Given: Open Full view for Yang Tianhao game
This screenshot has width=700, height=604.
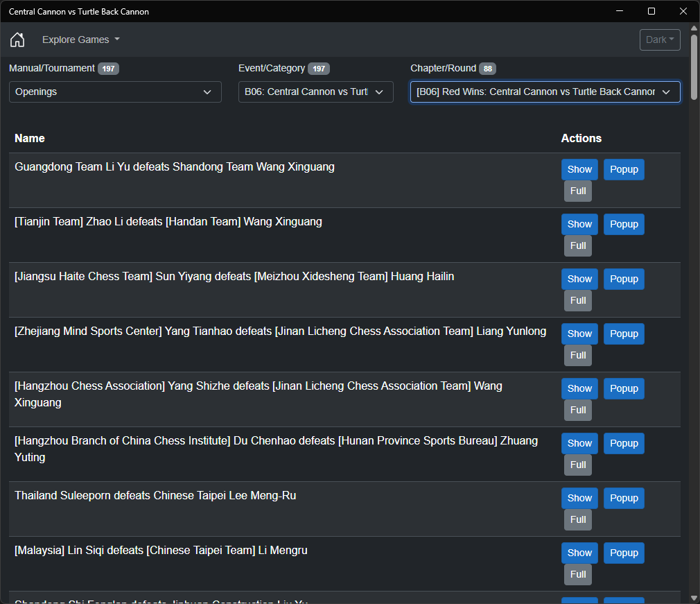Looking at the screenshot, I should click(578, 355).
